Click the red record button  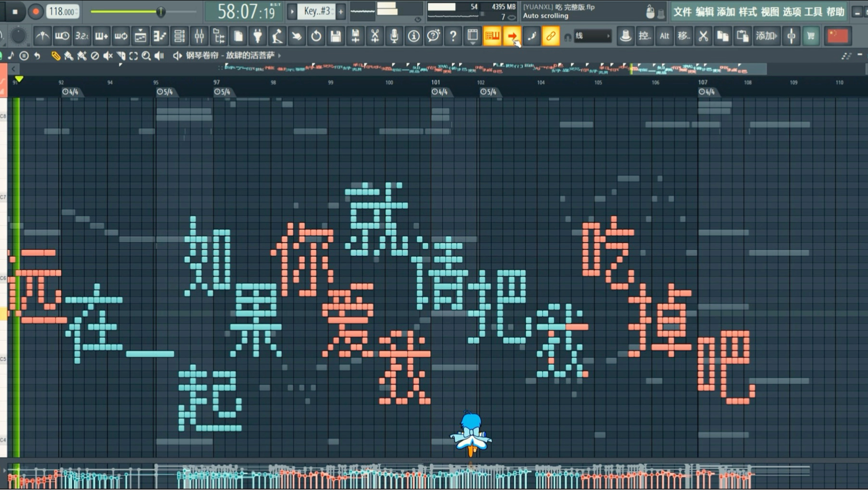35,12
